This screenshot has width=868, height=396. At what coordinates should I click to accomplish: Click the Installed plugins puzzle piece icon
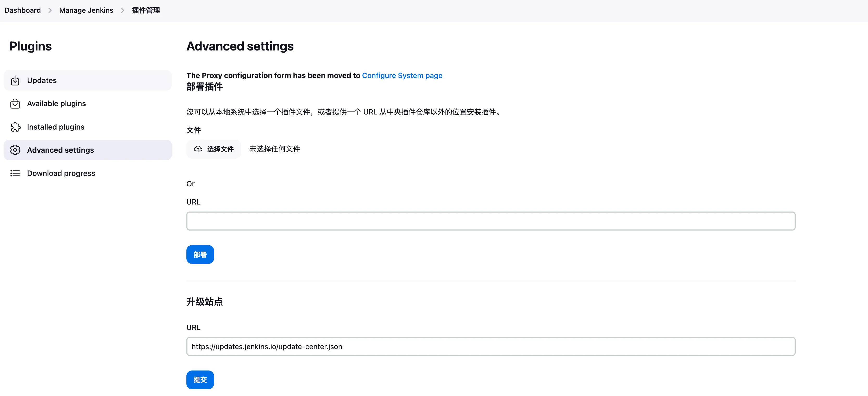(15, 127)
